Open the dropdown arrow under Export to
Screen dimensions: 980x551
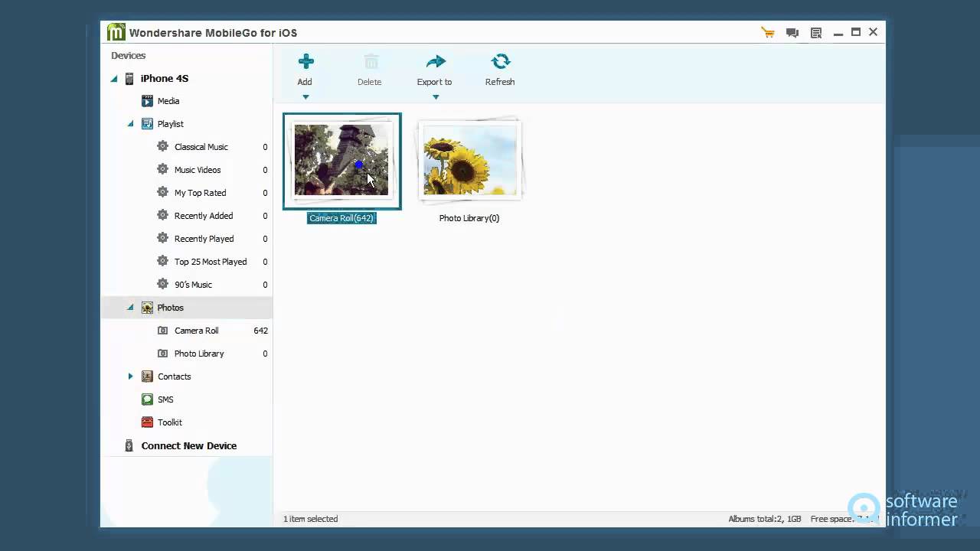436,97
